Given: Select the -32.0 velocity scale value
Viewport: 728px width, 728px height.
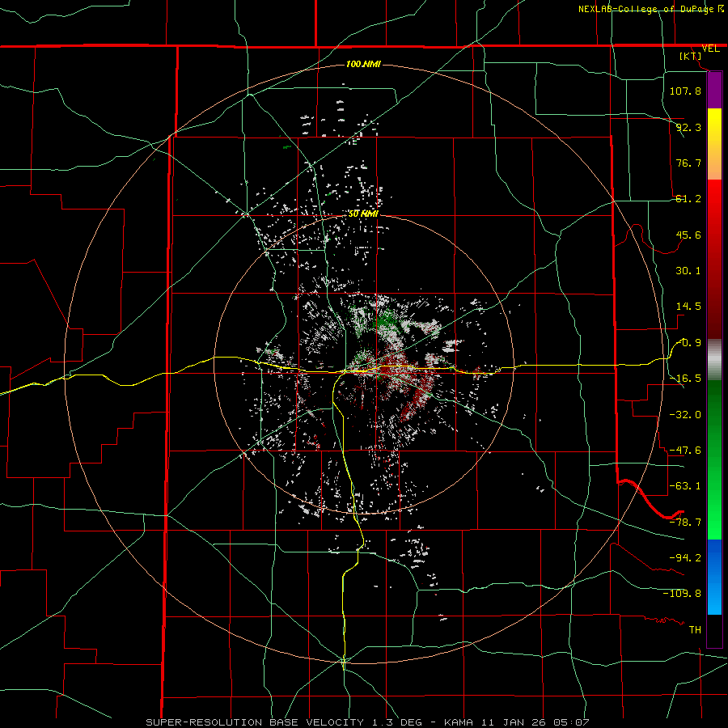Looking at the screenshot, I should click(685, 414).
